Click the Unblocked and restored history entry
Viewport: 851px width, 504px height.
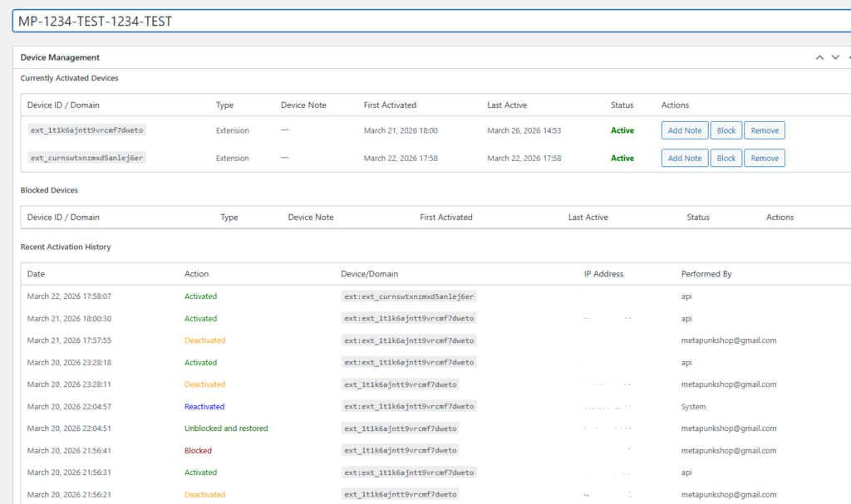coord(225,428)
